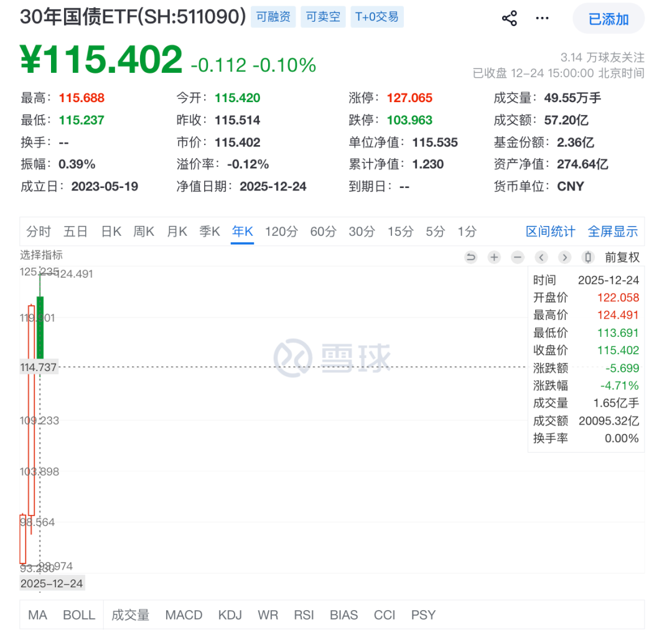The height and width of the screenshot is (640, 672).
Task: Switch to the 30分 tab
Action: tap(362, 232)
